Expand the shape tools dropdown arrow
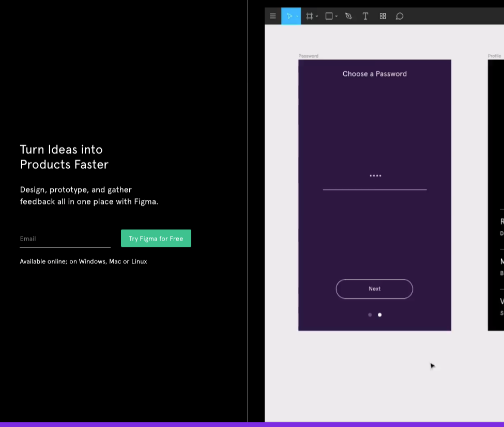Screen dimensions: 504x427 (337, 17)
